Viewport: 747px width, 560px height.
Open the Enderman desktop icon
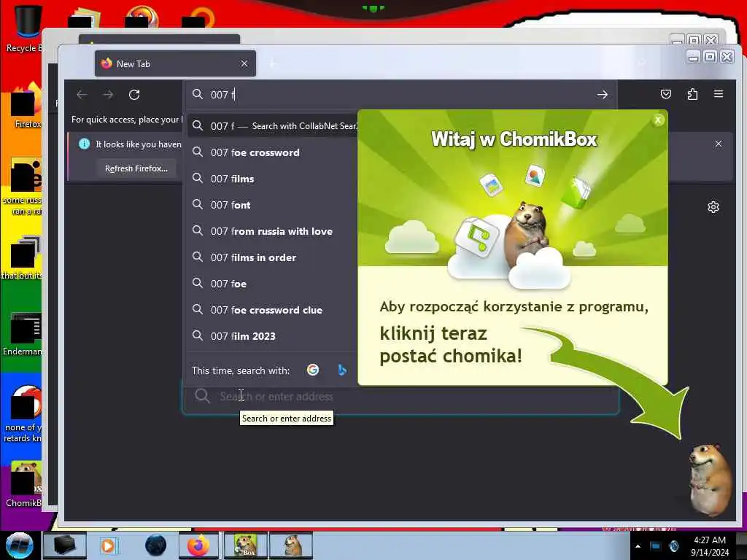23,334
